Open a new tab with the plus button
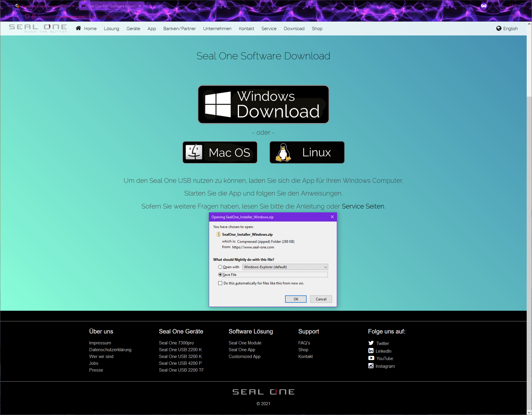Screen dimensions: 532x415 [150, 6]
